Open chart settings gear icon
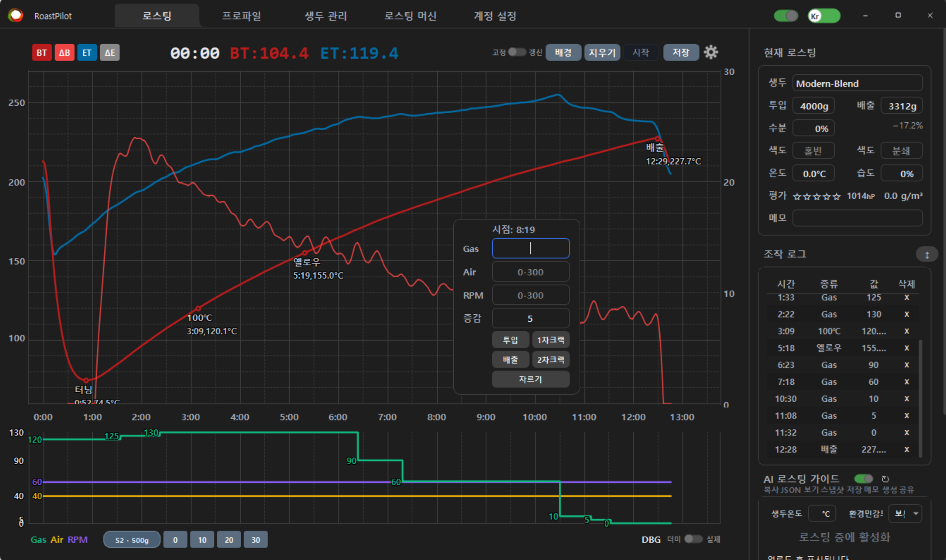This screenshot has height=560, width=946. click(710, 52)
